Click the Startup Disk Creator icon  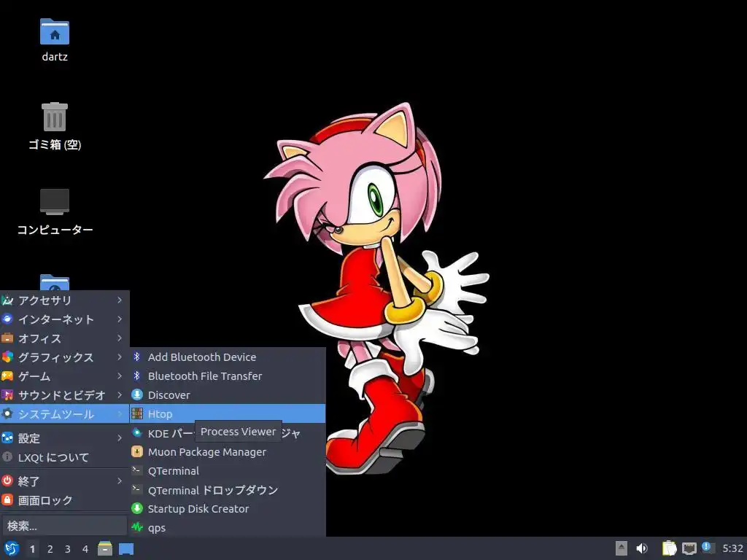(x=137, y=508)
